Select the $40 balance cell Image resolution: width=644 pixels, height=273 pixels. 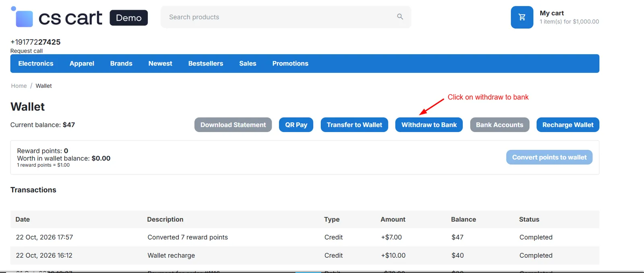(458, 256)
